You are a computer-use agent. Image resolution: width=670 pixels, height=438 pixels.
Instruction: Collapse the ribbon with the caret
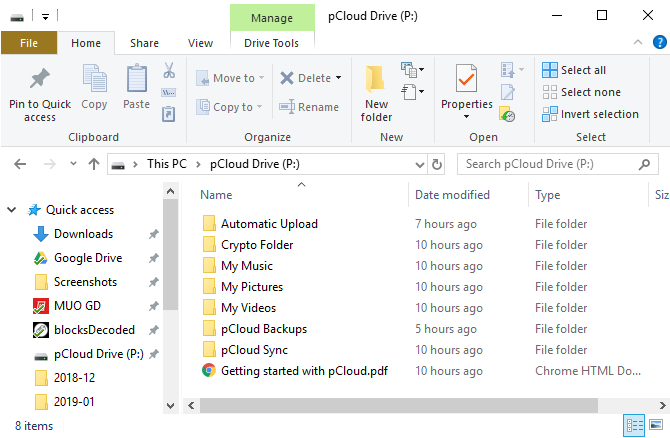(x=638, y=42)
